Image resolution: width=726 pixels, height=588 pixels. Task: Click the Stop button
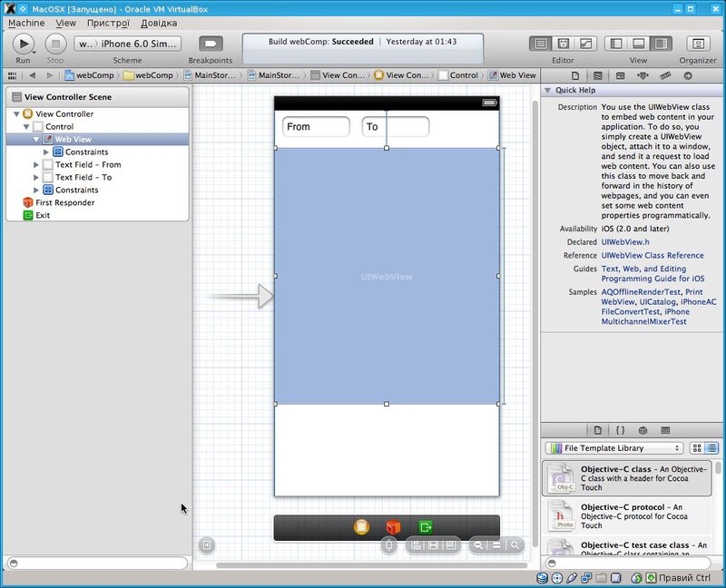tap(55, 44)
